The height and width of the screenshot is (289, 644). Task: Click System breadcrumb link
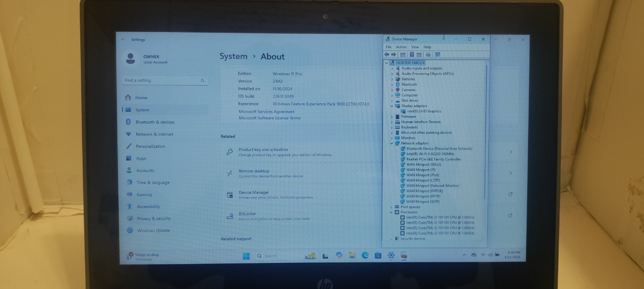[233, 57]
